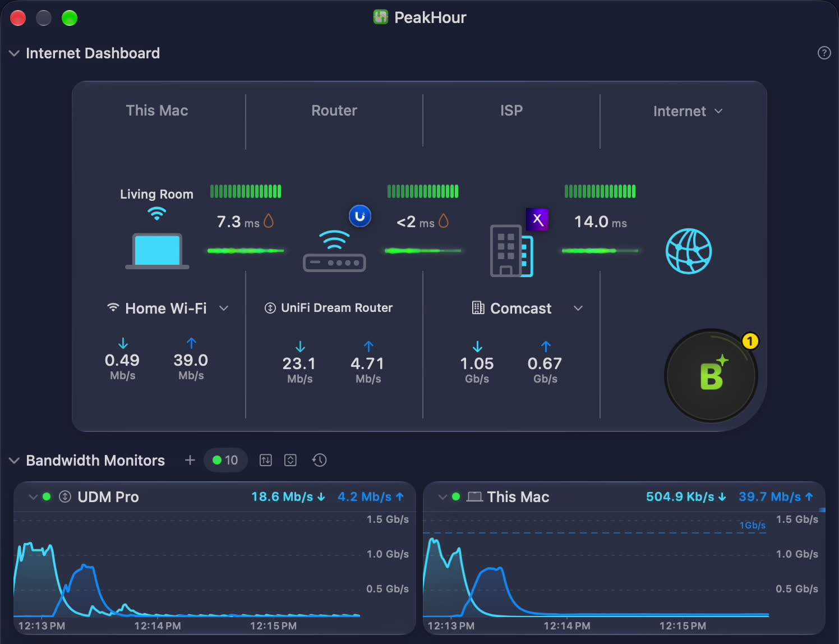Click the expand-collapse monitors icon

[x=291, y=460]
